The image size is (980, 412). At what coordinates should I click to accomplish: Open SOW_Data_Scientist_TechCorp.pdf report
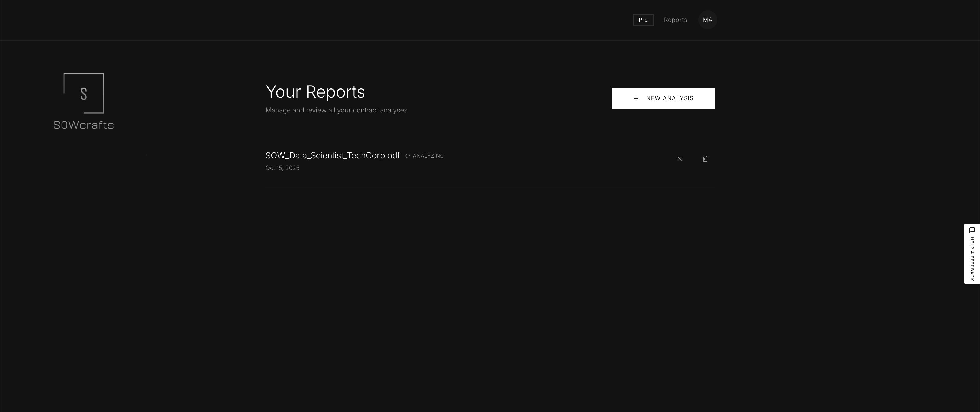333,156
